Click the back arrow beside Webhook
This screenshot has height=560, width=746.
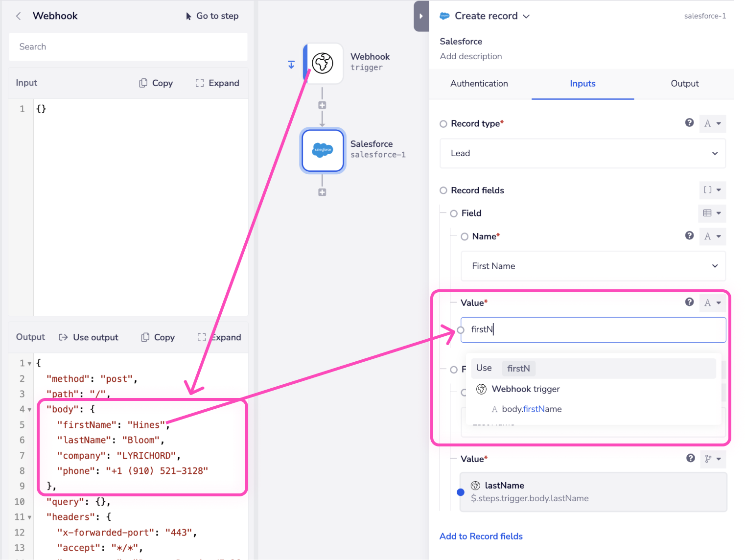point(19,16)
